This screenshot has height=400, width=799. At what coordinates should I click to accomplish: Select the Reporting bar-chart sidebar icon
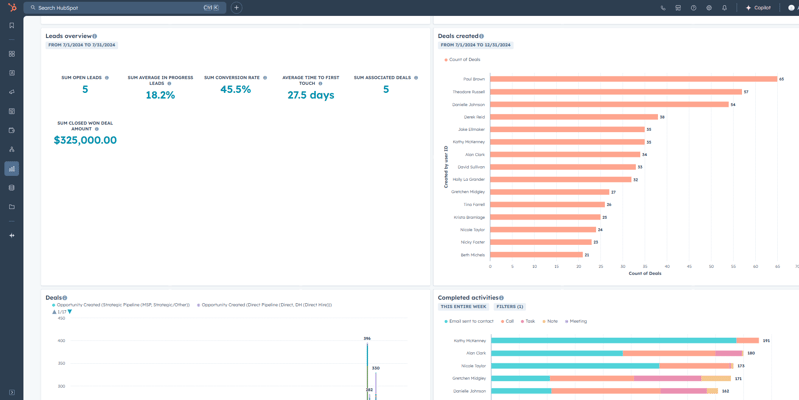tap(12, 169)
